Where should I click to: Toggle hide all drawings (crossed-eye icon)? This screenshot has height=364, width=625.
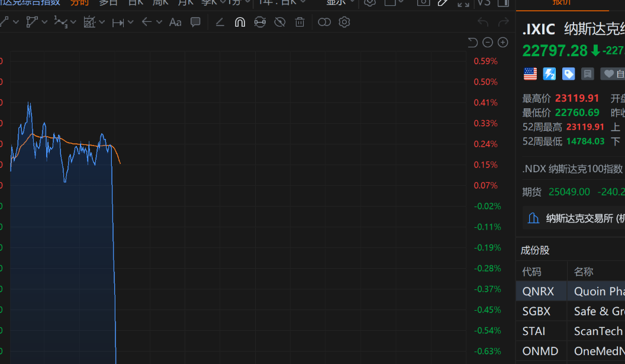(x=280, y=22)
